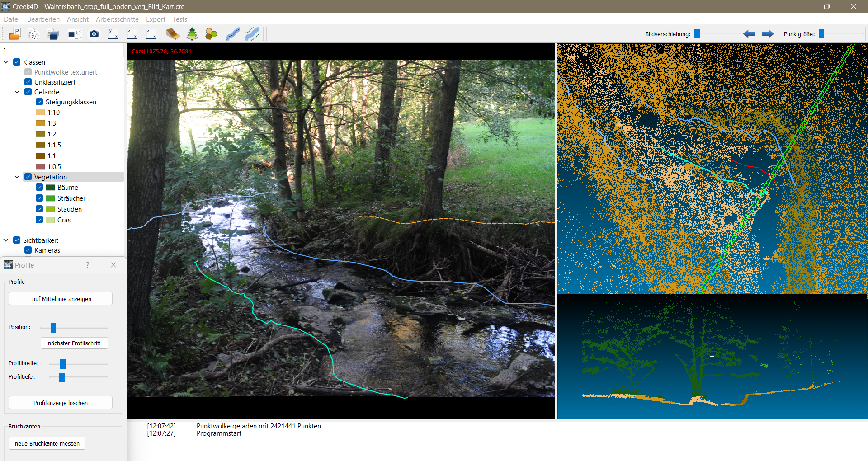Select the Z-Y axis view icon

tap(132, 34)
